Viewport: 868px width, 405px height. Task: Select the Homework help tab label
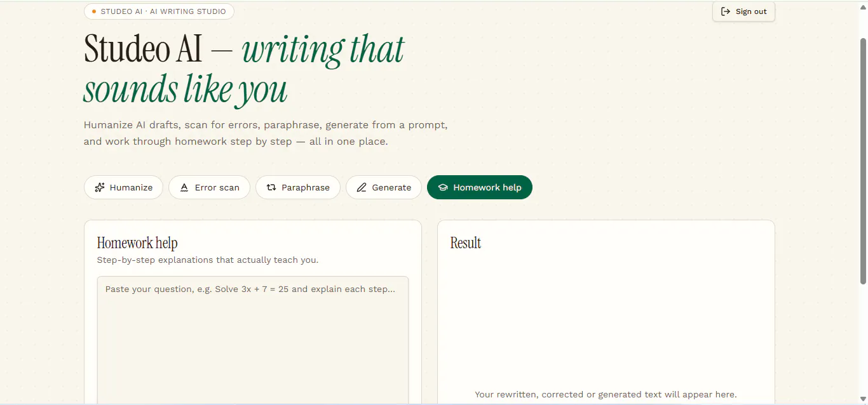click(x=487, y=187)
